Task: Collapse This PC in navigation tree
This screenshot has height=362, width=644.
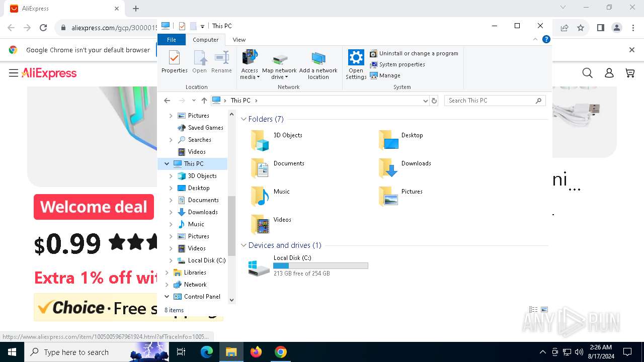Action: point(167,164)
